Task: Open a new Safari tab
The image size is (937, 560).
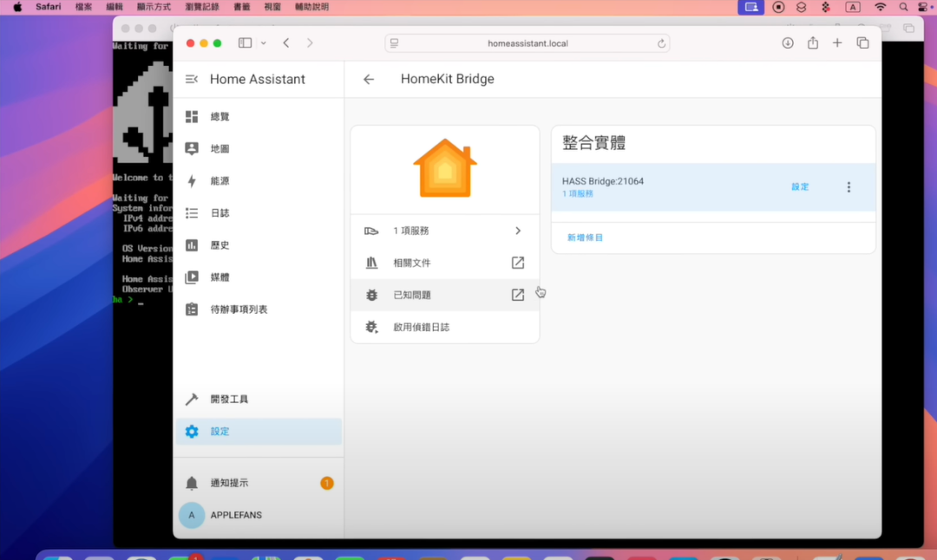Action: (837, 43)
